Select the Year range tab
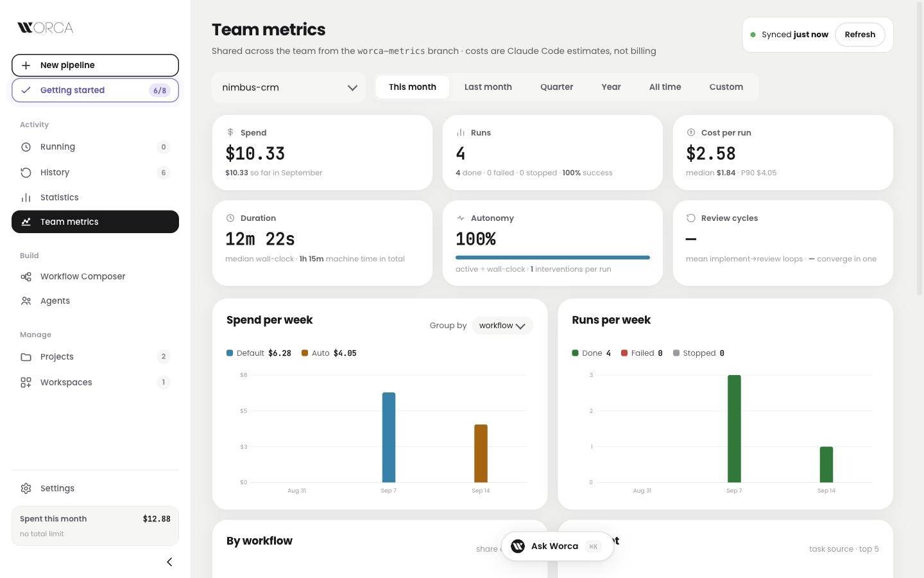This screenshot has width=924, height=578. pyautogui.click(x=612, y=87)
